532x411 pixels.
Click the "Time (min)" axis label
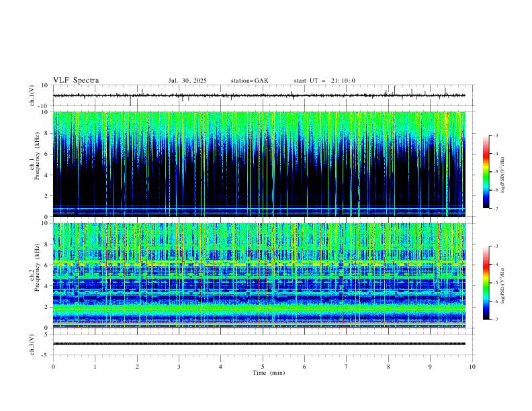[269, 373]
